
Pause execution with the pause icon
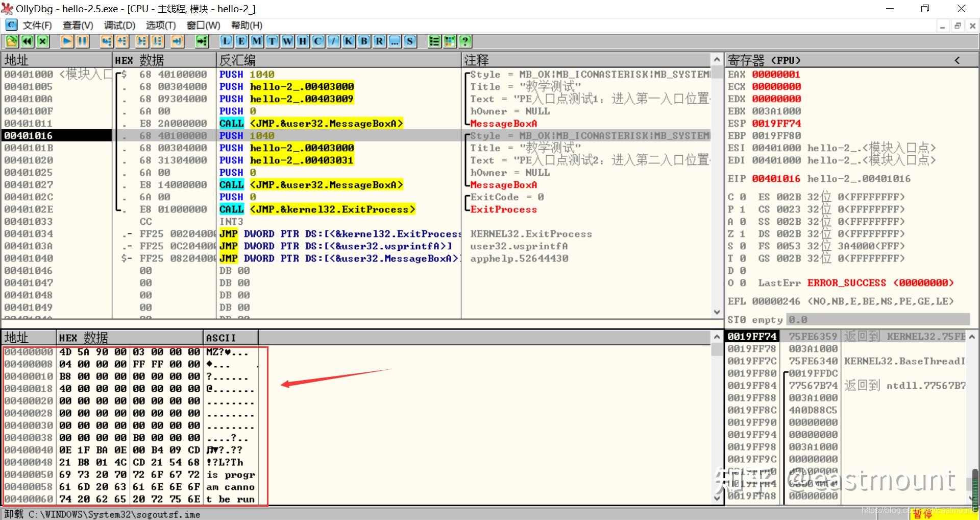pos(82,41)
